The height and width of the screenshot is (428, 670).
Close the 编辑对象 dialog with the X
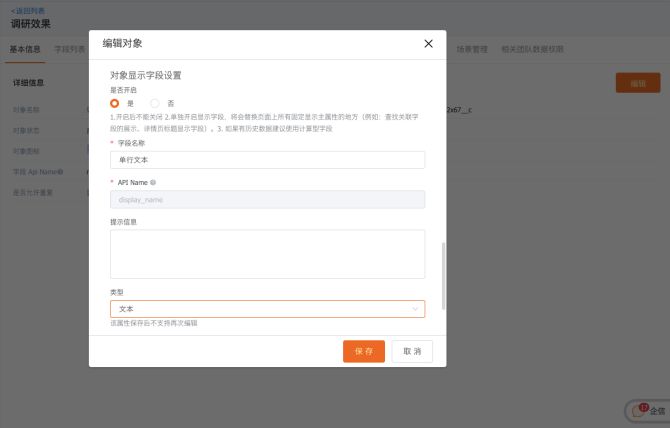tap(428, 43)
